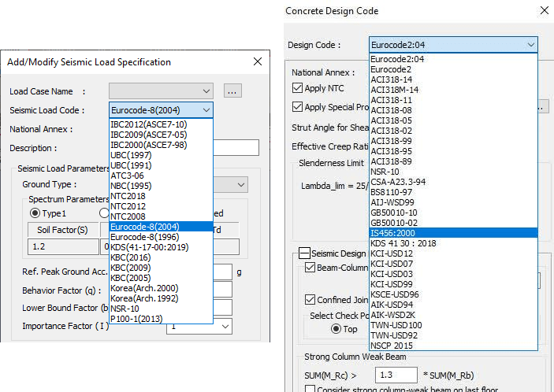Screen dimensions: 554x392
Task: Select ACI318-14 from the design code list
Action: [x=391, y=80]
